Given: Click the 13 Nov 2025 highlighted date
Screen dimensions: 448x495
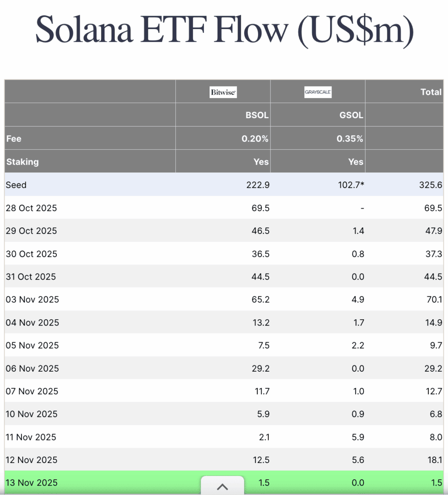Looking at the screenshot, I should (32, 483).
